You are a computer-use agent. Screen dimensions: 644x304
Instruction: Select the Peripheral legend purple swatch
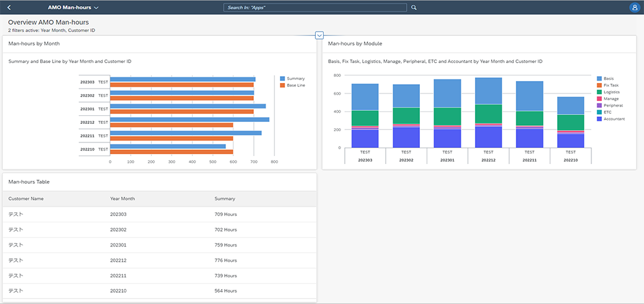pyautogui.click(x=599, y=106)
